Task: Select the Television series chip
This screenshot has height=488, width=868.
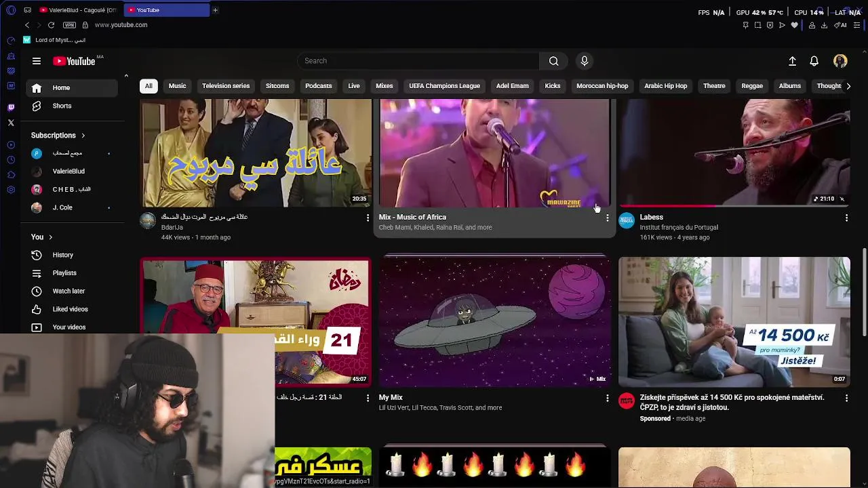Action: pos(226,86)
